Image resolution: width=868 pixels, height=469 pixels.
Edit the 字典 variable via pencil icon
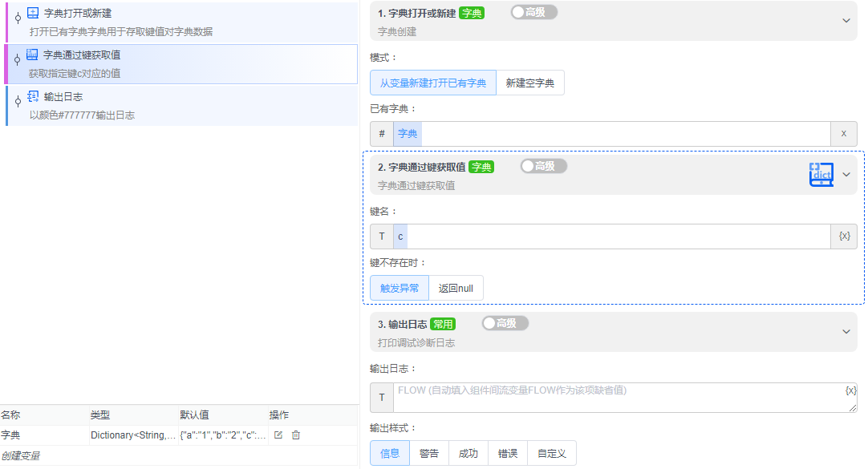point(278,435)
